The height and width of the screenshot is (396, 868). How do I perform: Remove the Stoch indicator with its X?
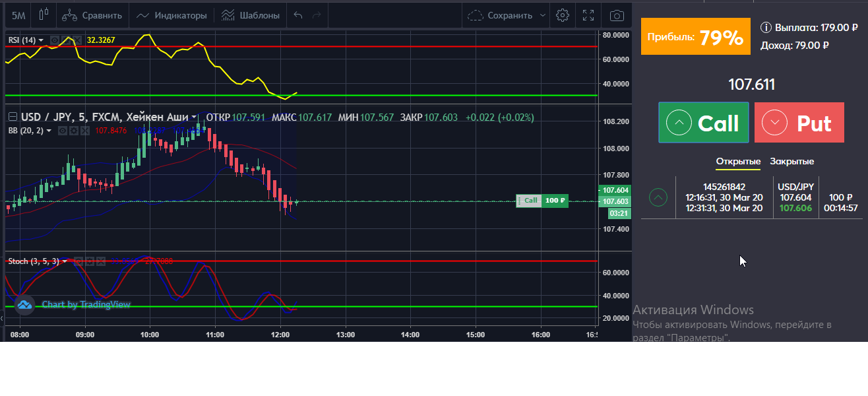(100, 261)
